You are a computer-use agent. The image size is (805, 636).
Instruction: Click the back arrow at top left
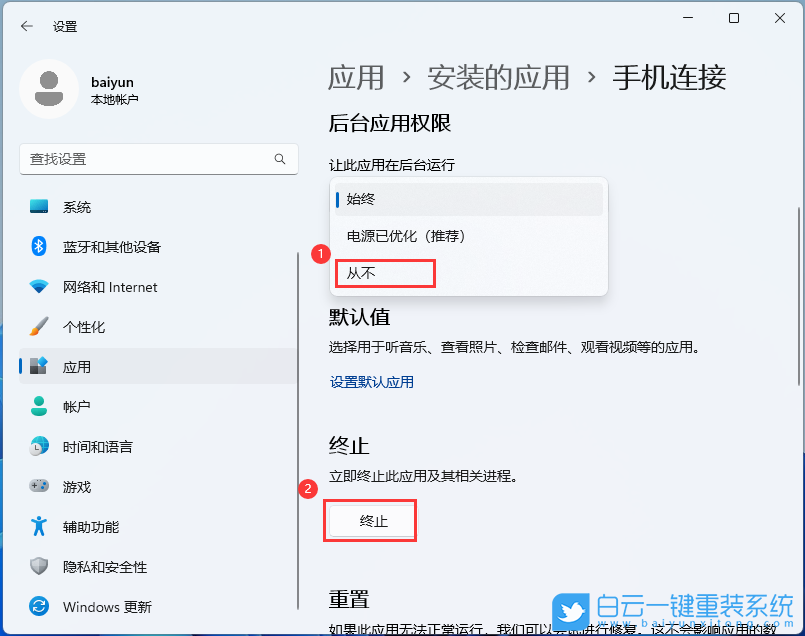(27, 27)
